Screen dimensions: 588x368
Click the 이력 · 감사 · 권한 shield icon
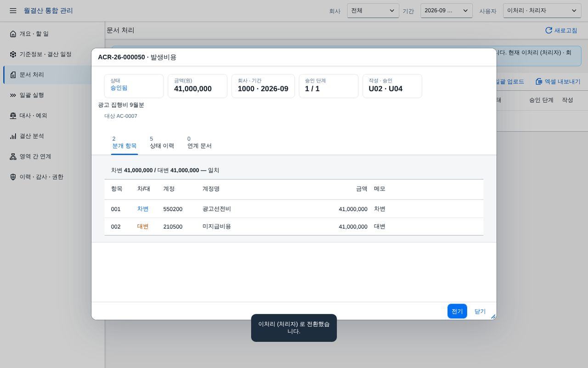[x=13, y=177]
